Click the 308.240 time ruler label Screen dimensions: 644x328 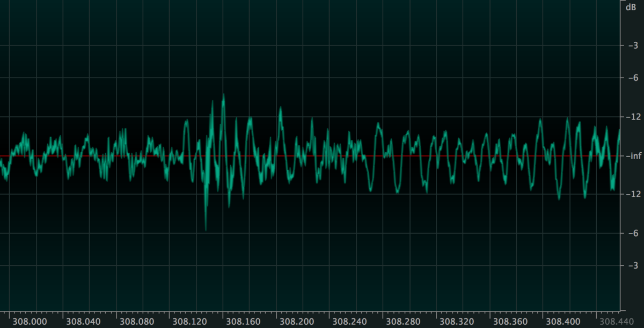pyautogui.click(x=350, y=322)
